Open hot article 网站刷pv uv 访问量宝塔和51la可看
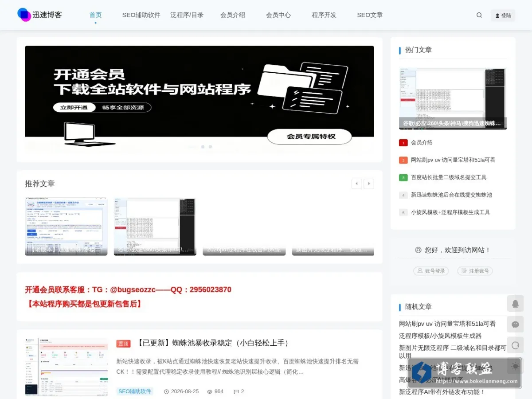This screenshot has width=532, height=399. click(453, 160)
